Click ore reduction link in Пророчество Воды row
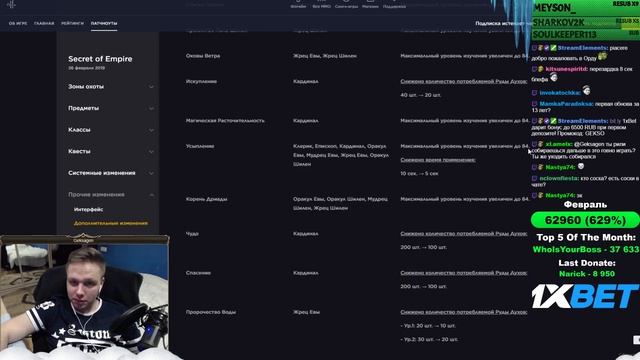The height and width of the screenshot is (360, 640). (x=464, y=312)
